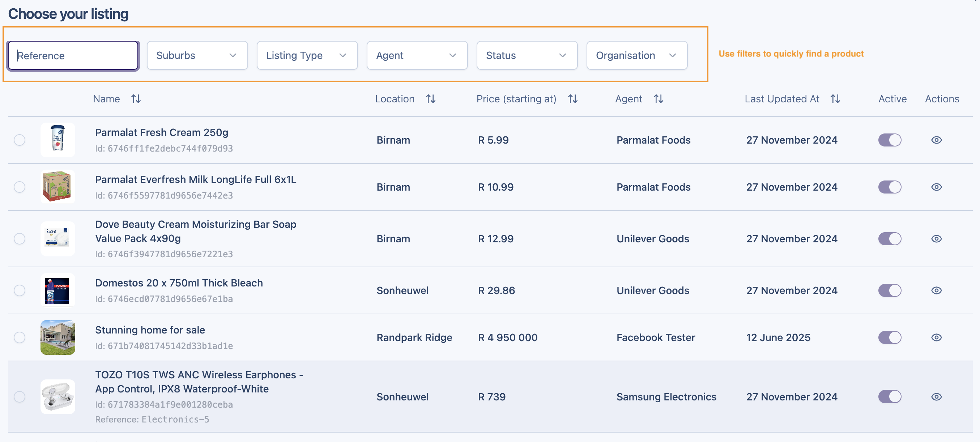View Parmalat Fresh Cream listing eye icon

pyautogui.click(x=936, y=140)
